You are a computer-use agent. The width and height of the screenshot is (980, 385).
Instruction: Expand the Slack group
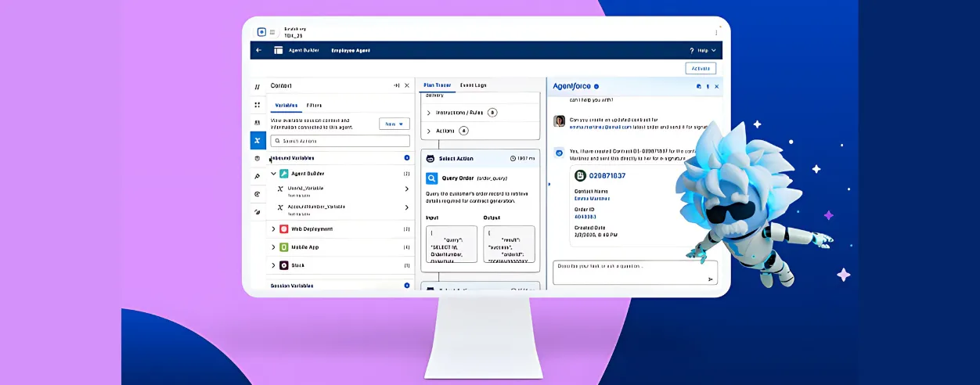(273, 265)
